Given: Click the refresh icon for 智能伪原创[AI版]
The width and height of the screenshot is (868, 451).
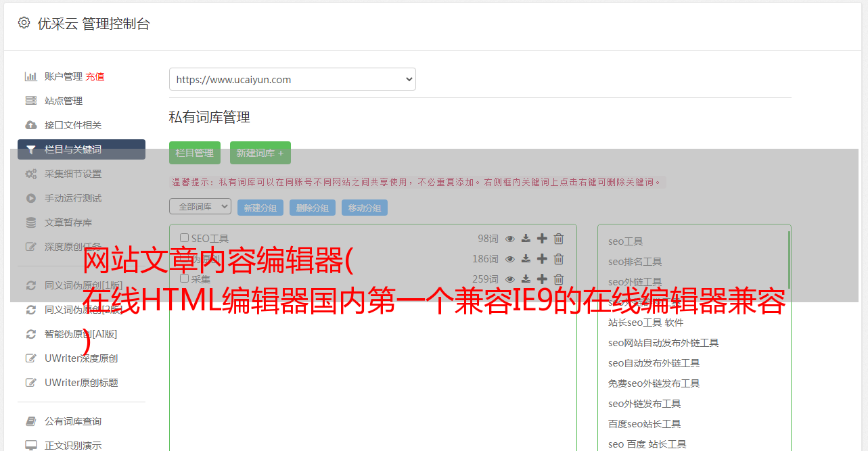Looking at the screenshot, I should (30, 334).
